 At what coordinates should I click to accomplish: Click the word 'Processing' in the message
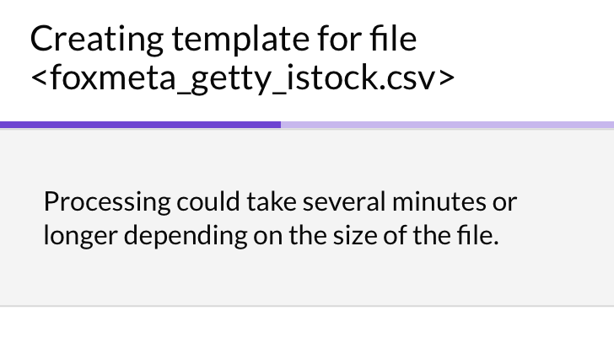pos(106,202)
